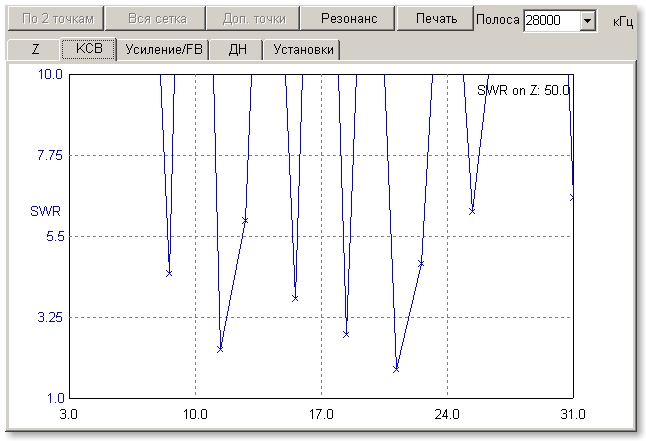Viewport: 646px width, 441px height.
Task: Click the lowest SWR marker near 21 MHz
Action: 396,369
